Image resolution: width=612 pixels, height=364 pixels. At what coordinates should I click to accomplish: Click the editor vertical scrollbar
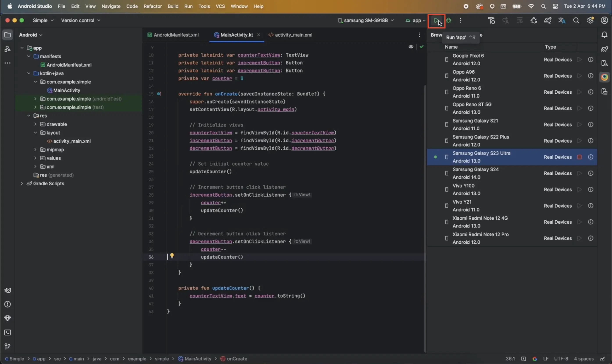[425, 196]
